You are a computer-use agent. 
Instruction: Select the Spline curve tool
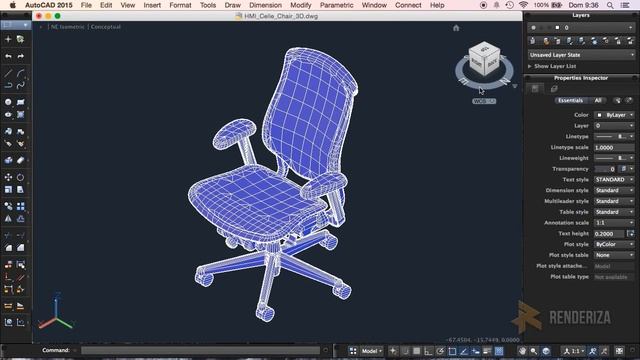coord(20,85)
